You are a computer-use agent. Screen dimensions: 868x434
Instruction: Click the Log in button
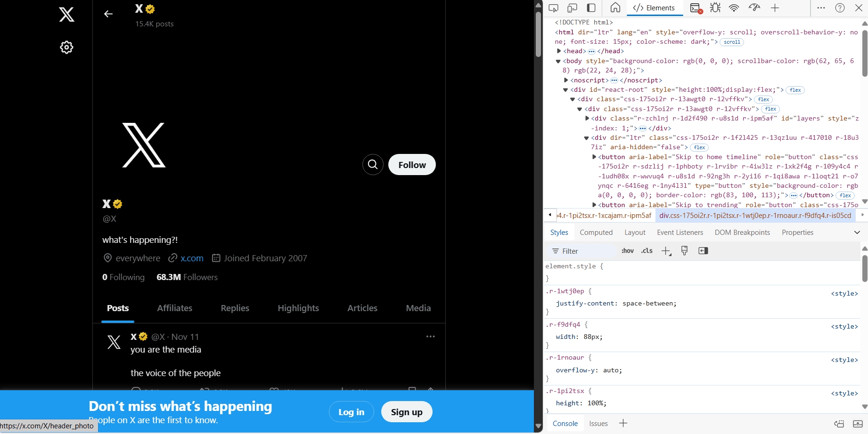[352, 412]
